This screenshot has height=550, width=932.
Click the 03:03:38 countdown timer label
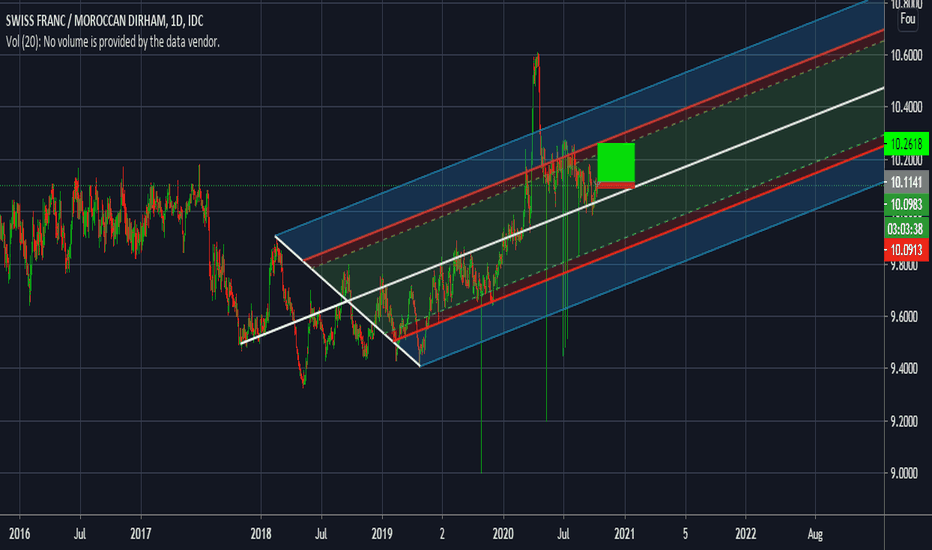pyautogui.click(x=906, y=229)
